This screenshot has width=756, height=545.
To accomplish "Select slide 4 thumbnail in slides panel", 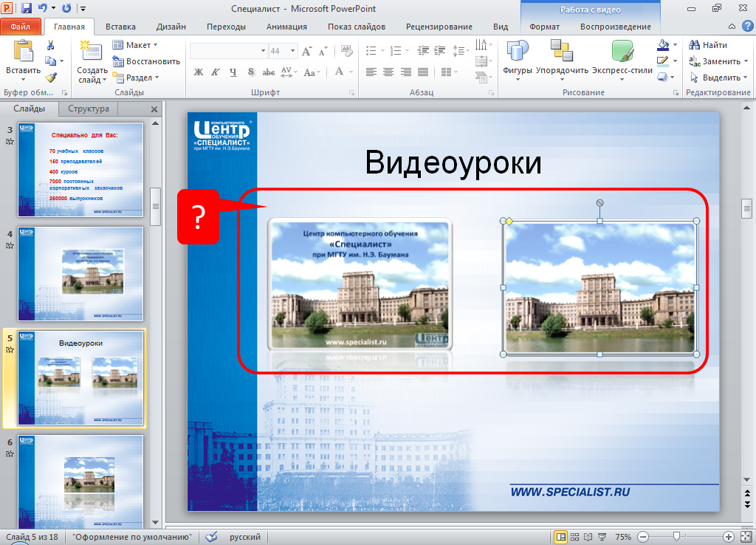I will coord(80,272).
